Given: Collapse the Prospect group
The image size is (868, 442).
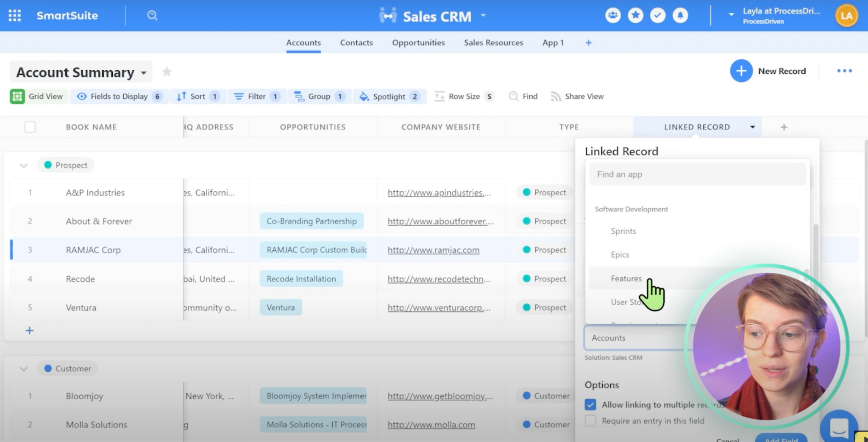Looking at the screenshot, I should (24, 166).
